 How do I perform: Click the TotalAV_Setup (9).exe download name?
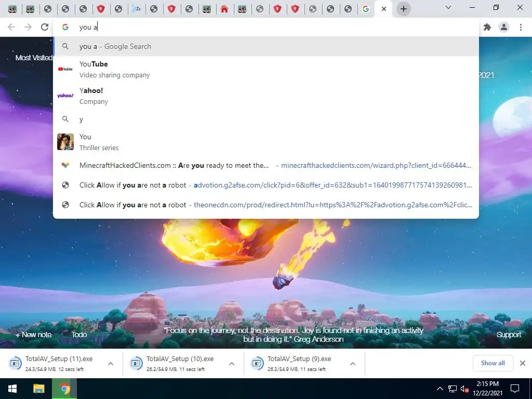tap(299, 358)
